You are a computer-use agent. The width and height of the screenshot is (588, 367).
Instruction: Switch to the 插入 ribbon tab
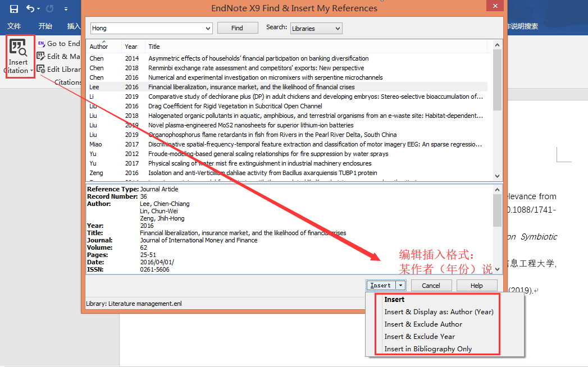(x=74, y=26)
